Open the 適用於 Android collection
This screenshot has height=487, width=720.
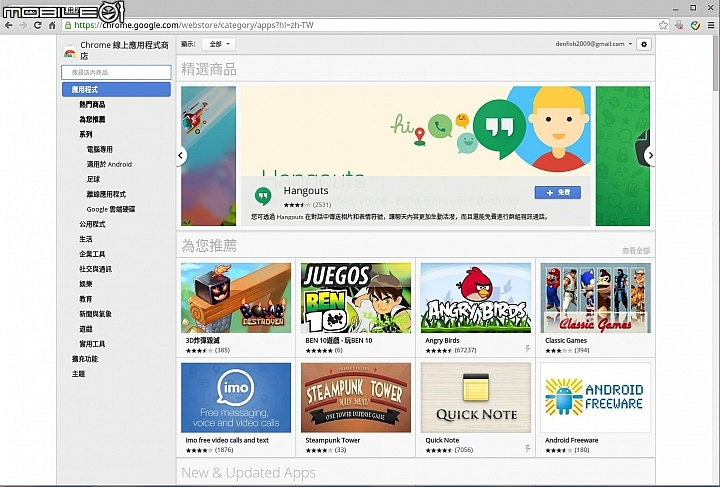coord(109,164)
